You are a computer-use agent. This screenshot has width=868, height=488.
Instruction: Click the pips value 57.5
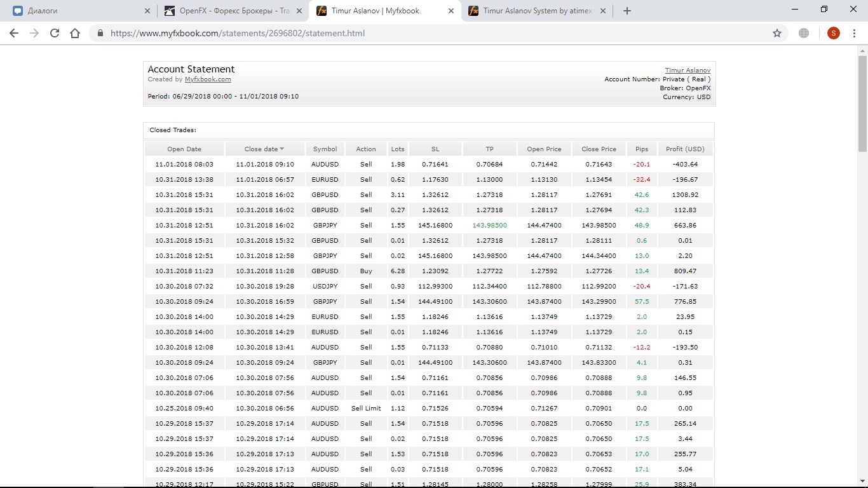(642, 302)
